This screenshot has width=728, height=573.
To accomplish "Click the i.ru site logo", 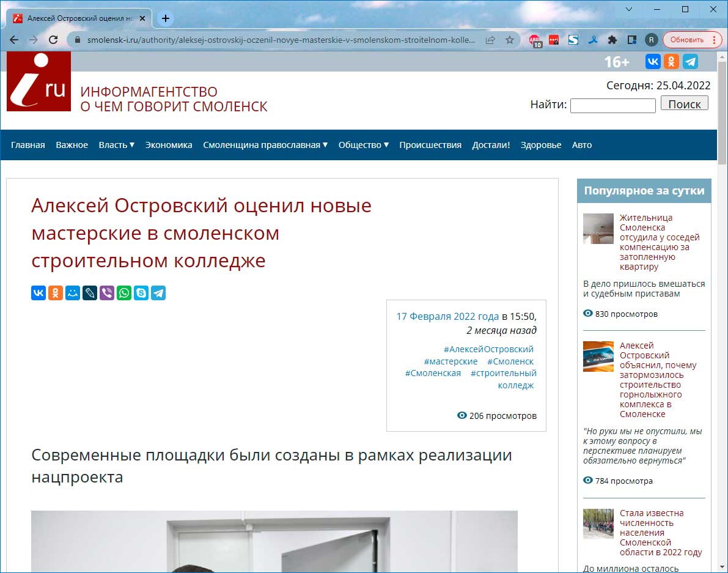I will (39, 82).
